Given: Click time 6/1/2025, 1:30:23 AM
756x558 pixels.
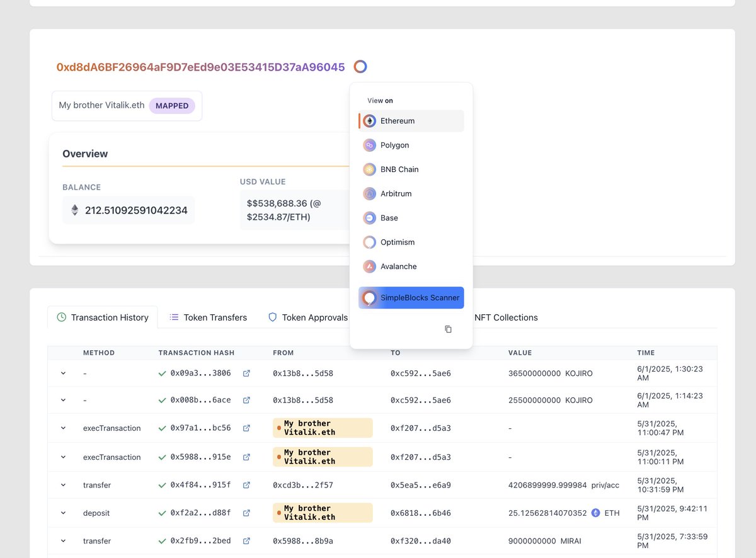Looking at the screenshot, I should (670, 373).
